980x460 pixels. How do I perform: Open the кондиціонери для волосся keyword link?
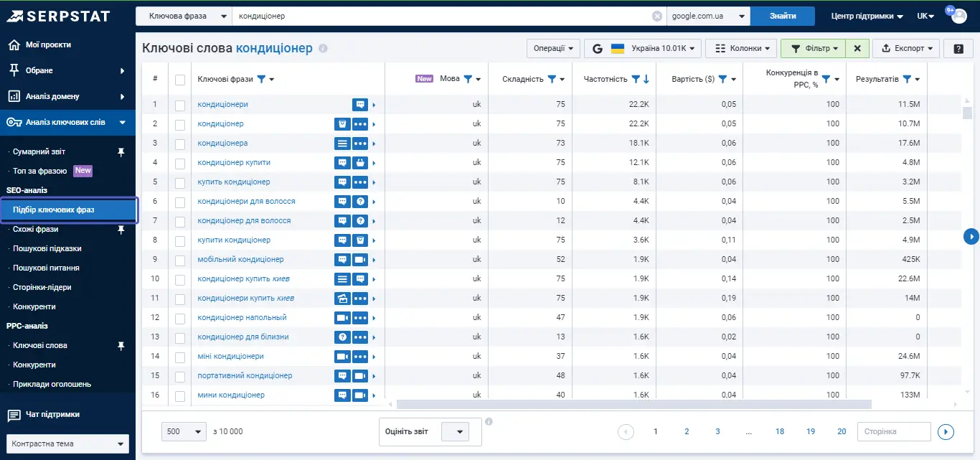coord(246,202)
